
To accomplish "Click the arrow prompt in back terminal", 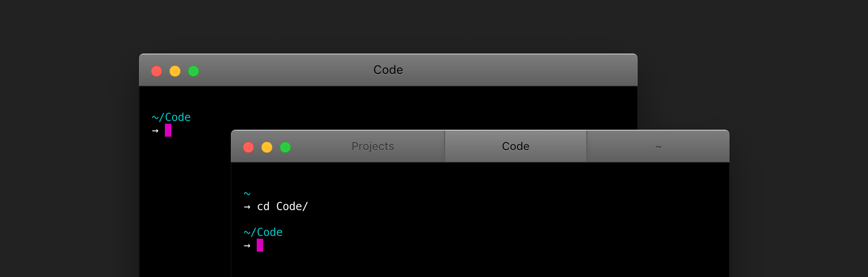I will pyautogui.click(x=155, y=131).
